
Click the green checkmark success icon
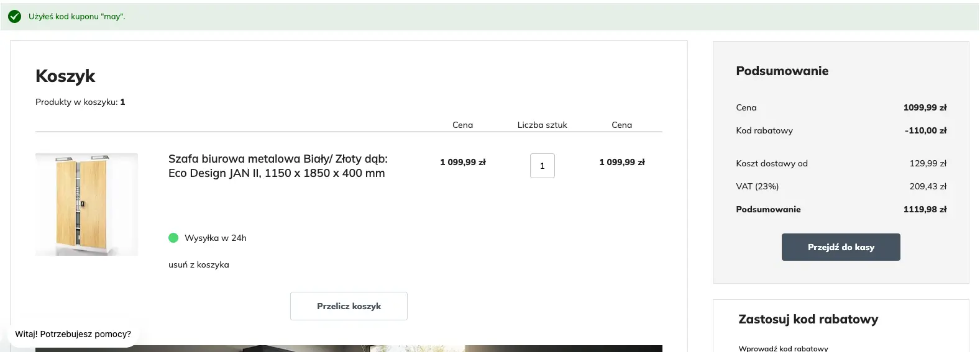[x=14, y=17]
